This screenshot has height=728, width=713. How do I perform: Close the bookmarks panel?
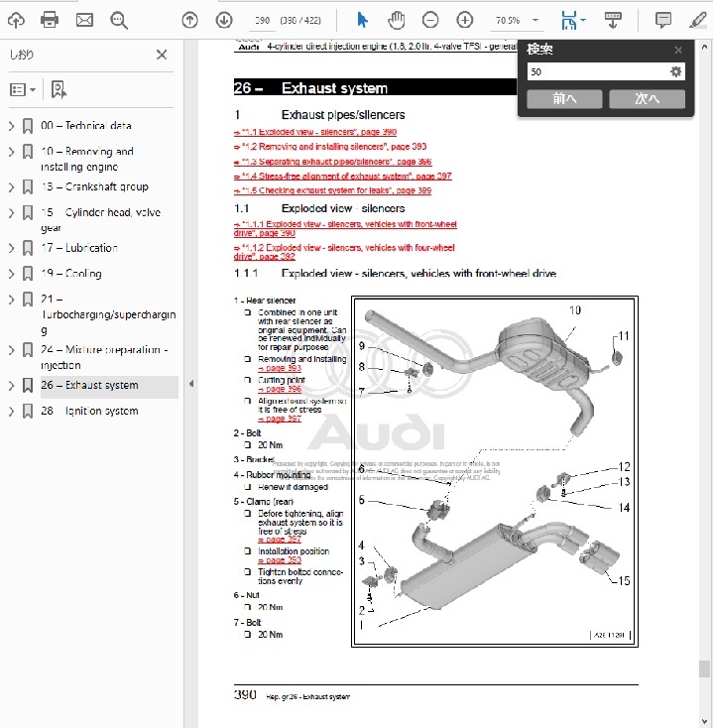[x=162, y=55]
